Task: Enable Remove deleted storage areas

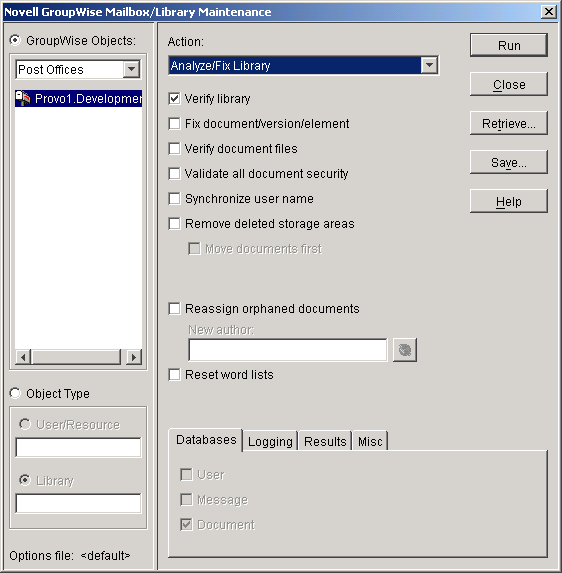Action: (x=174, y=223)
